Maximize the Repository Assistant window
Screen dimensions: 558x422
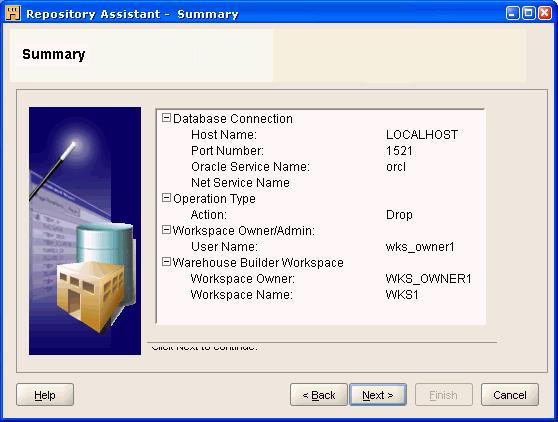point(529,13)
